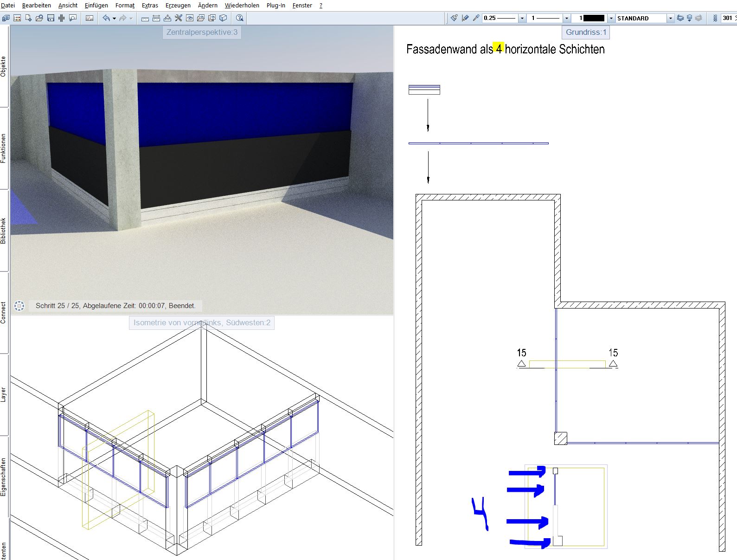
Task: Open the STANDARD layer dropdown
Action: pos(670,18)
